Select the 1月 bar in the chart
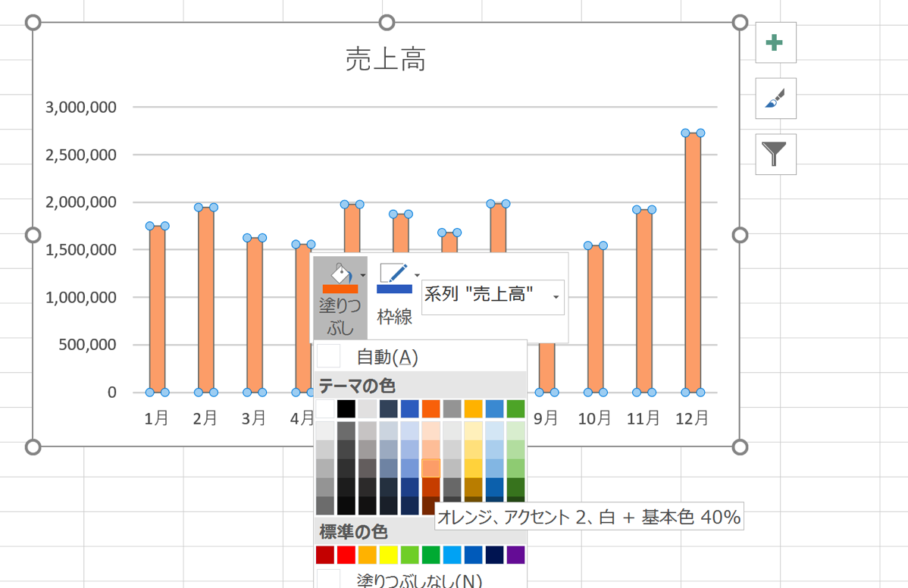This screenshot has height=588, width=908. pos(158,309)
